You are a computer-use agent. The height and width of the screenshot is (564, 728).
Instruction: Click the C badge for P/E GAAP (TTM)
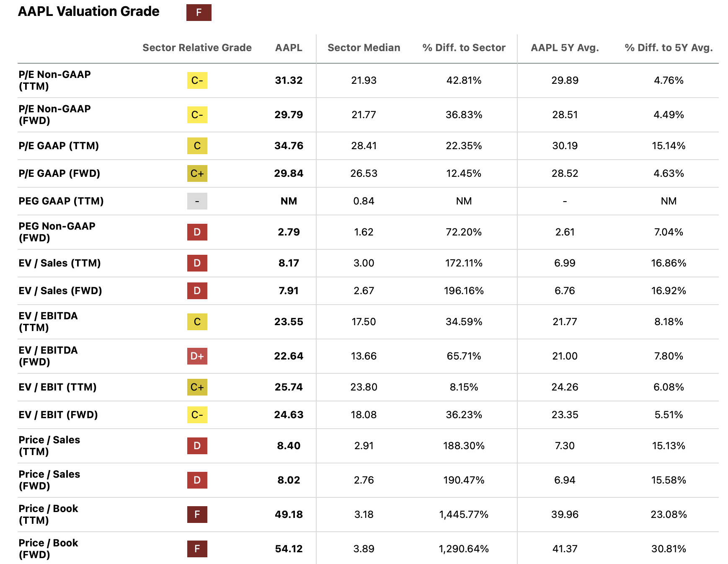click(197, 146)
